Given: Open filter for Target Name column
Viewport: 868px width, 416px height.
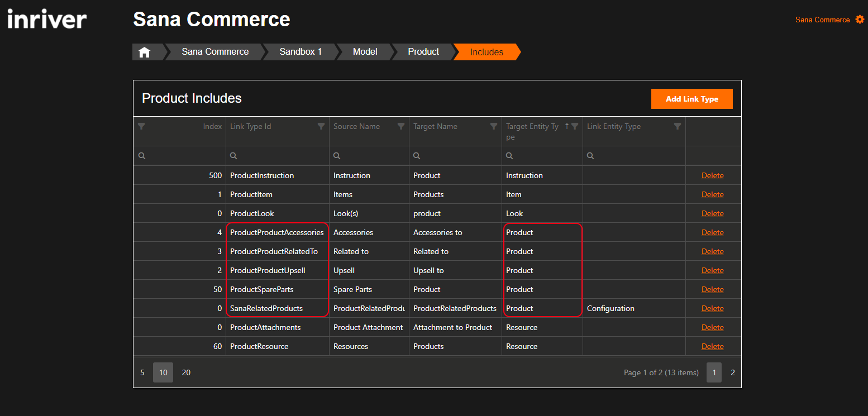Looking at the screenshot, I should coord(494,126).
